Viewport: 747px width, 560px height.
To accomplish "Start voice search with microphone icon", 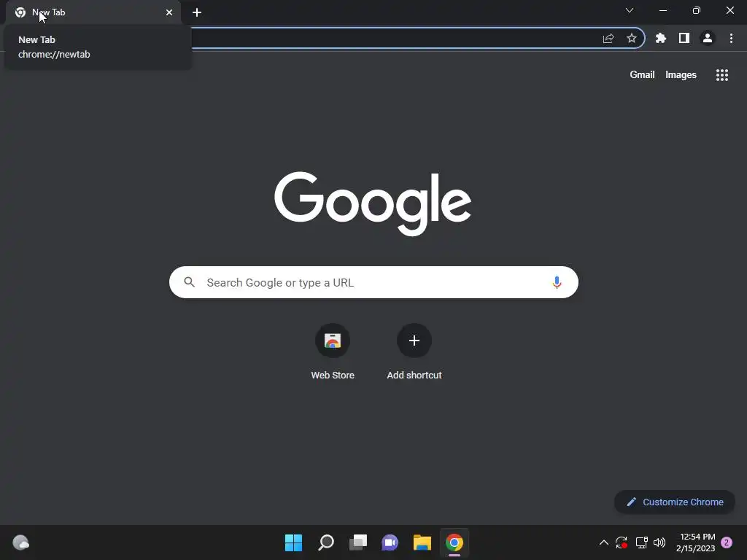I will pos(557,282).
